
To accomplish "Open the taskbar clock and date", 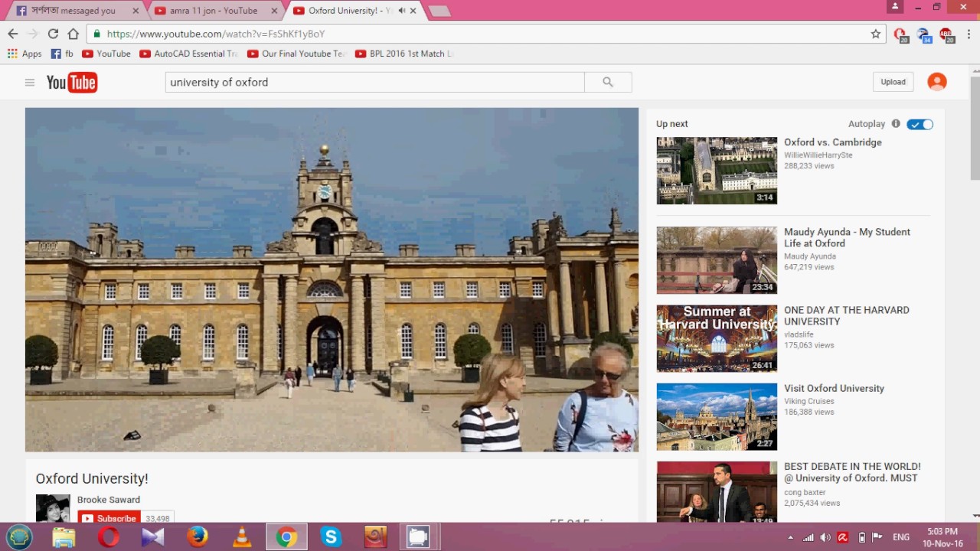I will point(942,537).
